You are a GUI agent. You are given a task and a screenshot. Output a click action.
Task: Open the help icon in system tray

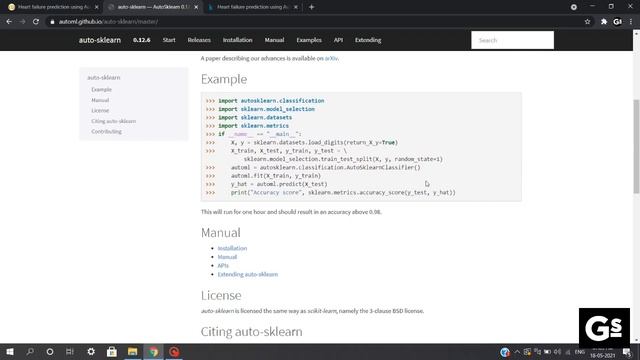coord(505,352)
